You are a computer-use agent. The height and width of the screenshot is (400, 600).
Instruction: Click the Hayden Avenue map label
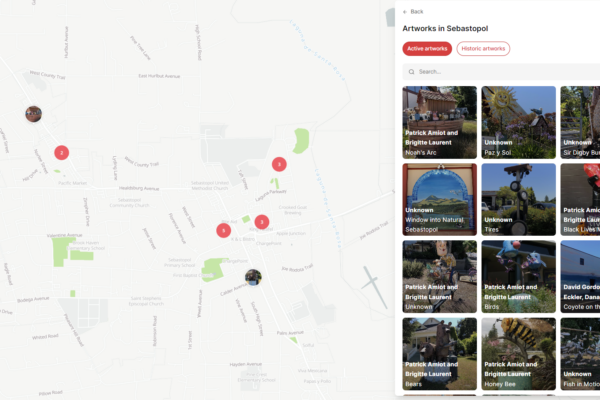coord(246,364)
